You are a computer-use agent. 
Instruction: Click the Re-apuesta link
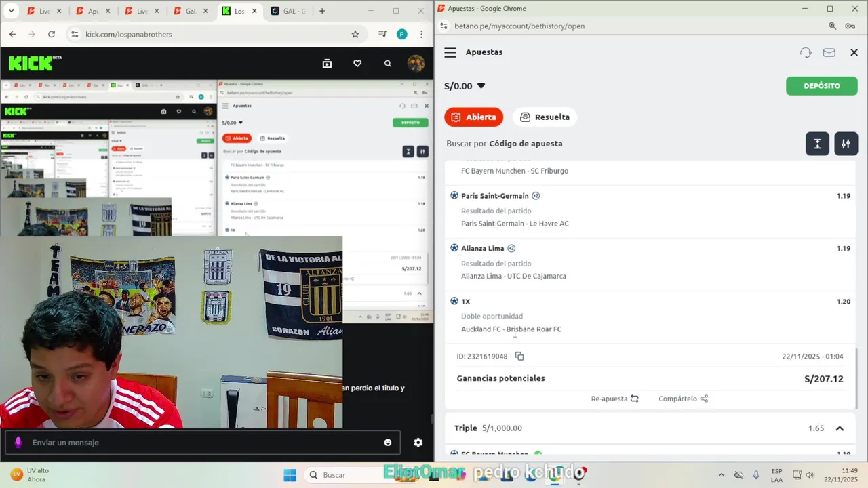pyautogui.click(x=614, y=399)
